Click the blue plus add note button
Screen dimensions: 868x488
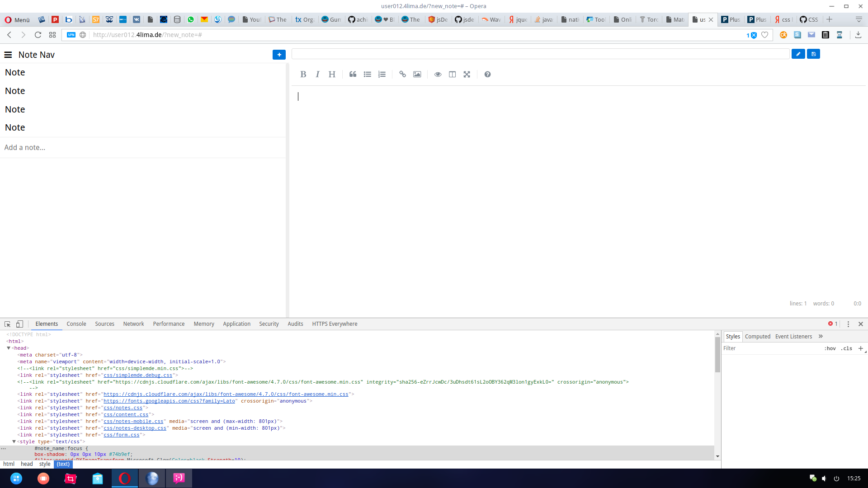coord(279,55)
